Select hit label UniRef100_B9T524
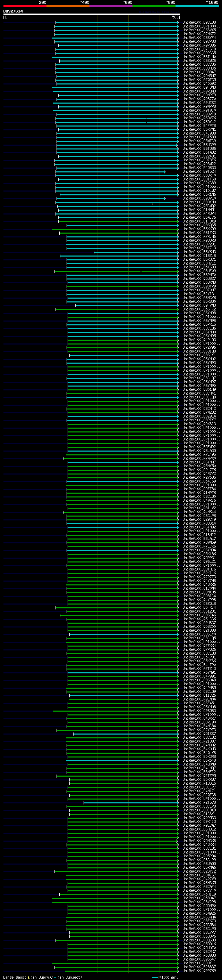 point(199,172)
